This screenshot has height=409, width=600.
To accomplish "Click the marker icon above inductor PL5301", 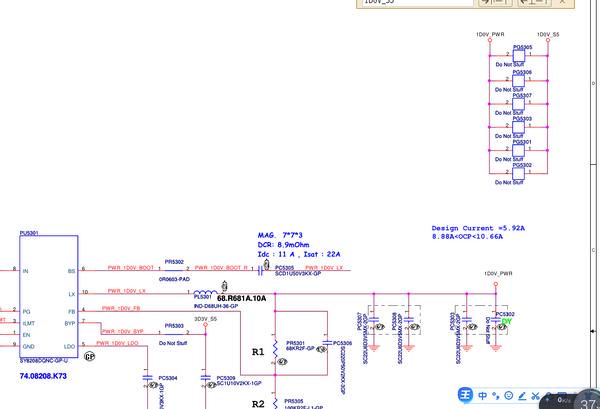I will (225, 286).
